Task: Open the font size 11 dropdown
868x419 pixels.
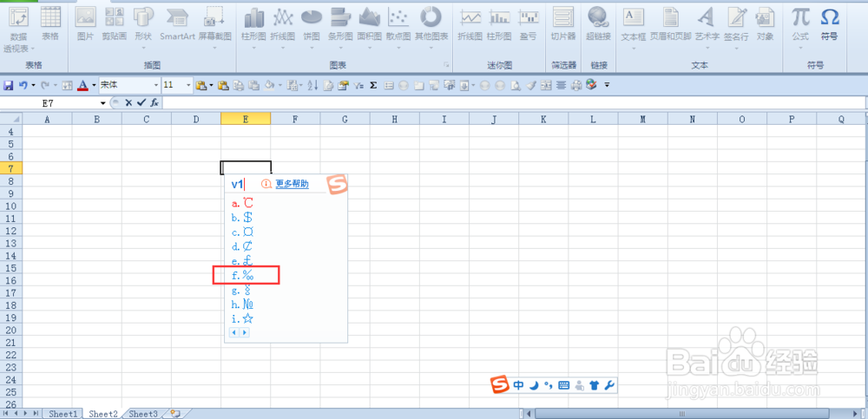Action: tap(188, 85)
